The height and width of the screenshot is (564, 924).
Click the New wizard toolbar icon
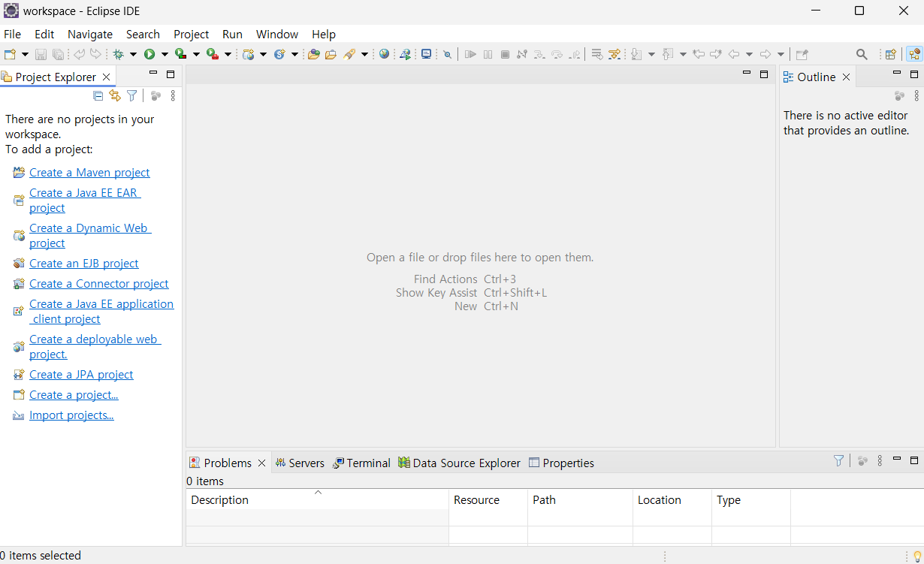pyautogui.click(x=10, y=54)
